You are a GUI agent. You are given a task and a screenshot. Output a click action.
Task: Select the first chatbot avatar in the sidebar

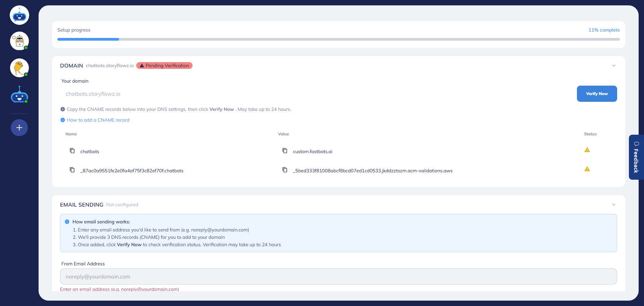pos(19,15)
